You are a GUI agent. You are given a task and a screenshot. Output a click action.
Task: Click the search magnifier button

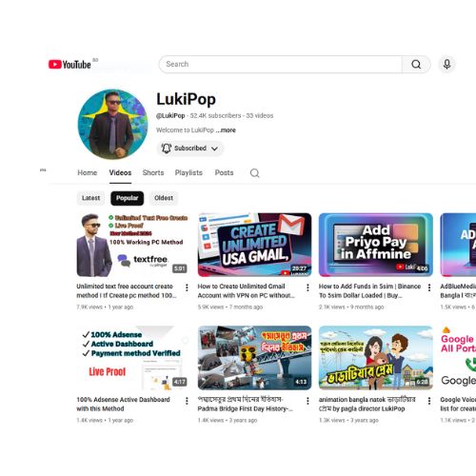click(x=416, y=65)
